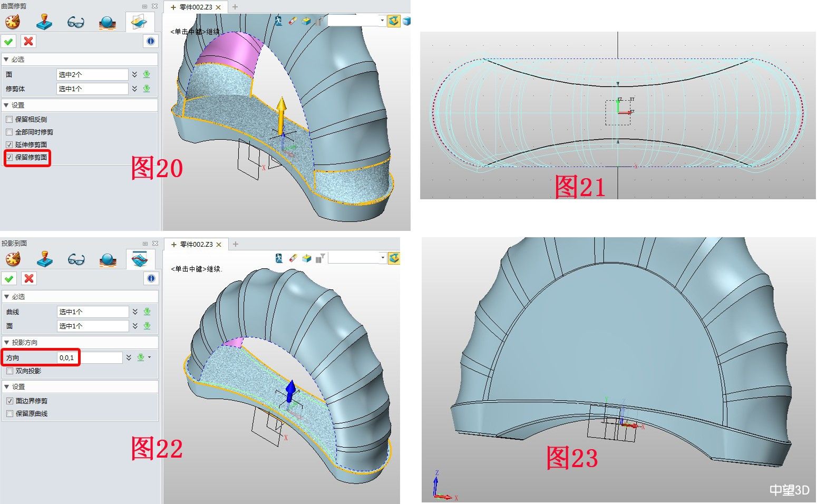Click the clock/history icon in 曲面修剪 panel
The image size is (817, 504).
[13, 22]
